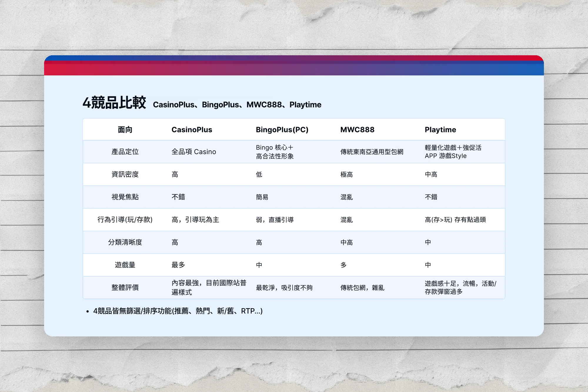Pick the cell "全品項 Casino"
The width and height of the screenshot is (588, 392).
tap(194, 152)
